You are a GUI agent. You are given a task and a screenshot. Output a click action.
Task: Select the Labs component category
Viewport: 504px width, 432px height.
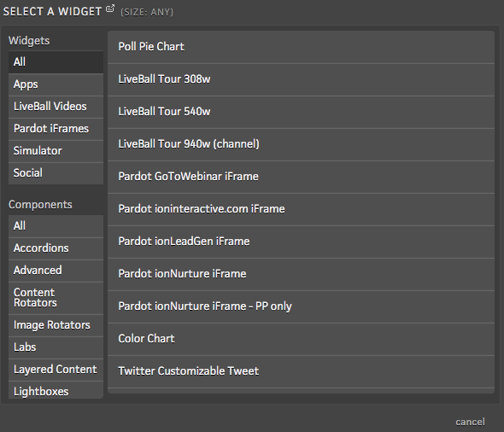56,347
